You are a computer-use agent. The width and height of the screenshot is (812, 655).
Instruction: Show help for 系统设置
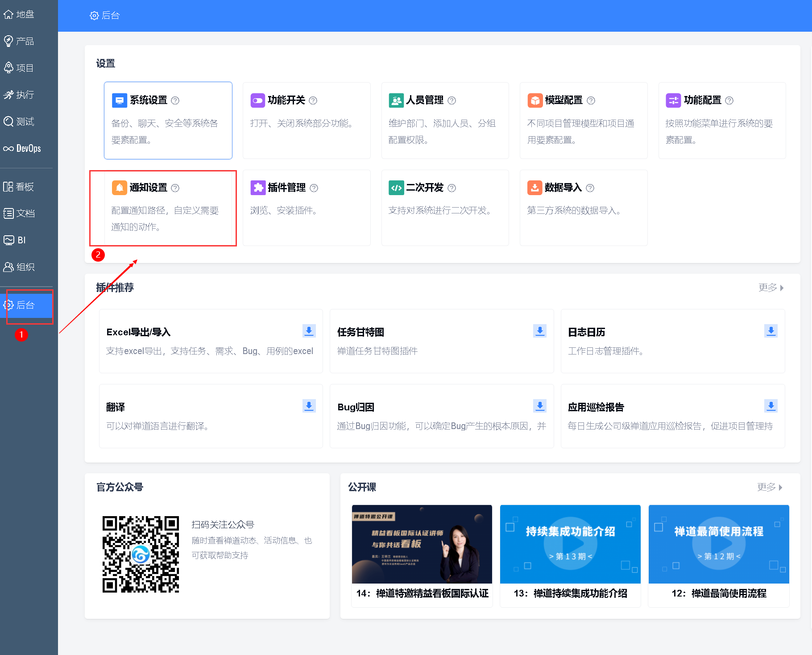click(175, 100)
